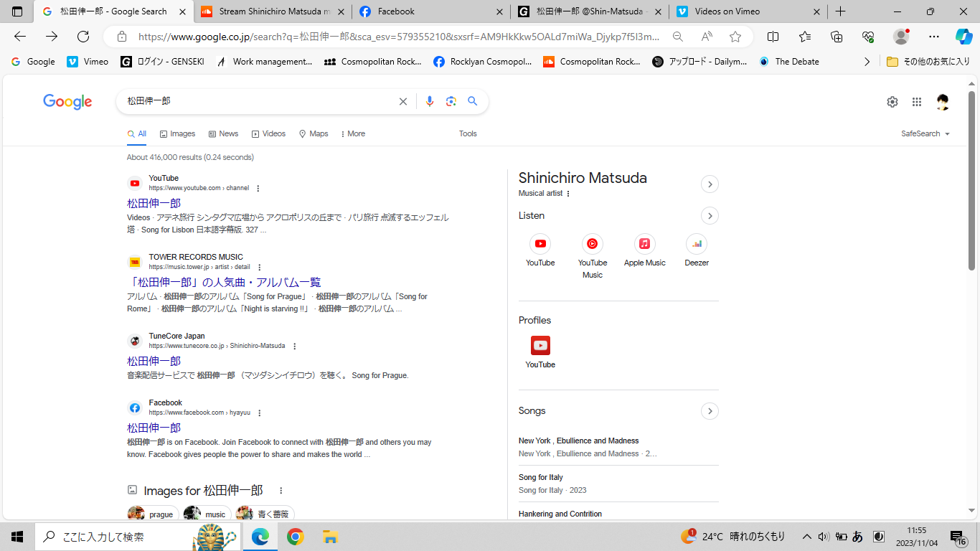Viewport: 980px width, 551px height.
Task: Open the Google apps grid
Action: 917,102
